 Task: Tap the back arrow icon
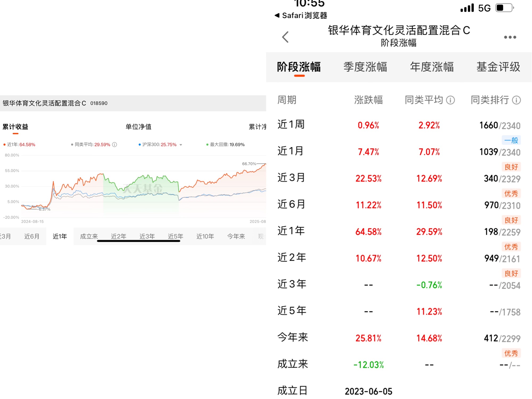(x=285, y=37)
